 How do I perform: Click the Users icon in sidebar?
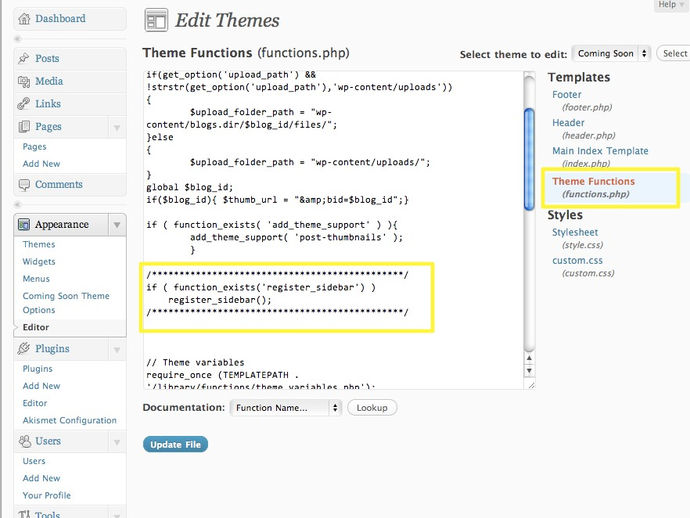[24, 441]
